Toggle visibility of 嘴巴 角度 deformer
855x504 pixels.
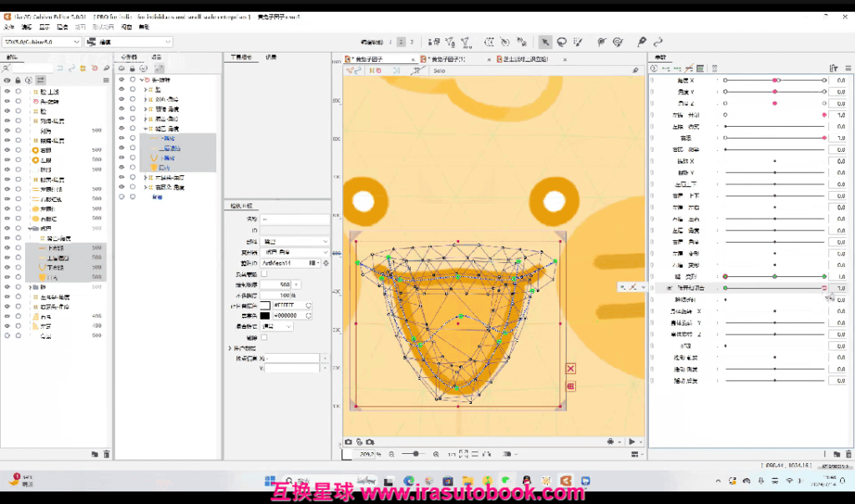click(122, 129)
